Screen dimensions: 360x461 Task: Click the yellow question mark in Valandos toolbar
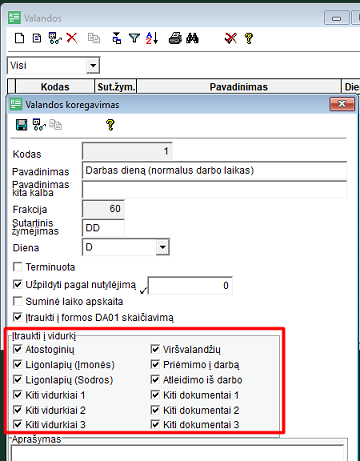click(x=249, y=38)
